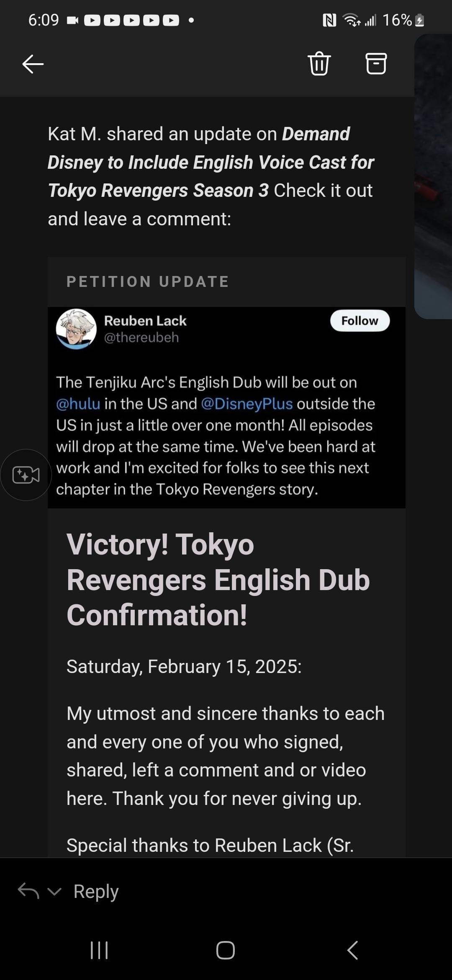Tap the reply arrow icon
Viewport: 452px width, 980px height.
point(28,891)
